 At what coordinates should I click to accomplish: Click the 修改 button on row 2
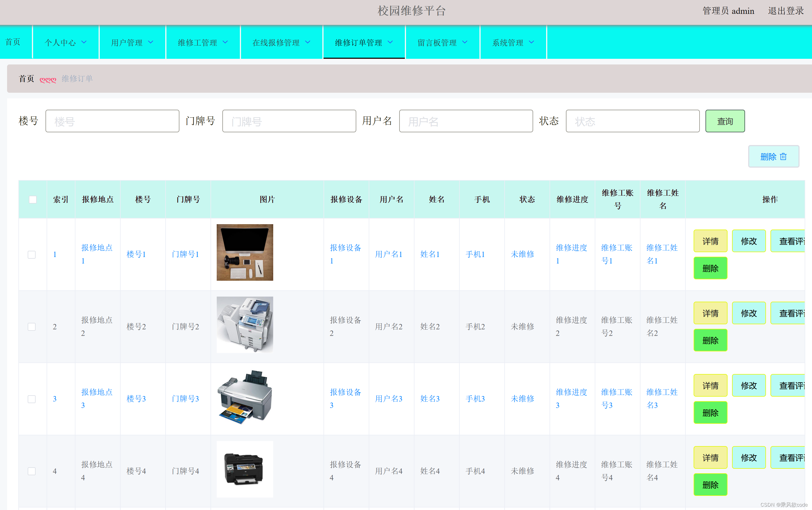(749, 313)
